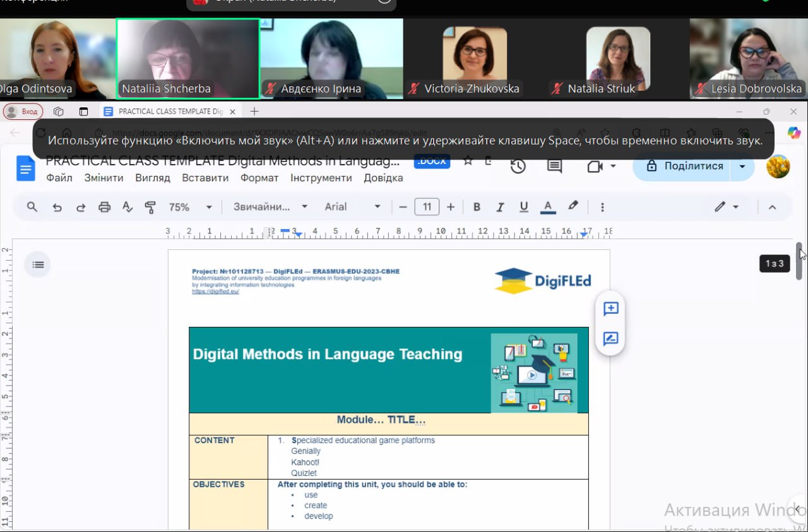Screen dimensions: 808x532
Task: Open the digifled.eu link in header
Action: click(215, 292)
